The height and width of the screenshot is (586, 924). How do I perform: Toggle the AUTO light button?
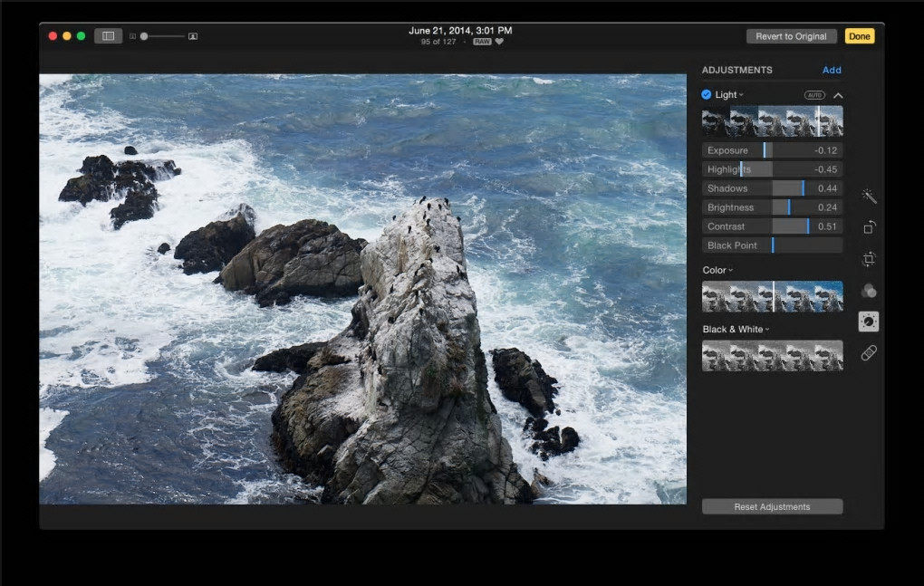pos(814,95)
